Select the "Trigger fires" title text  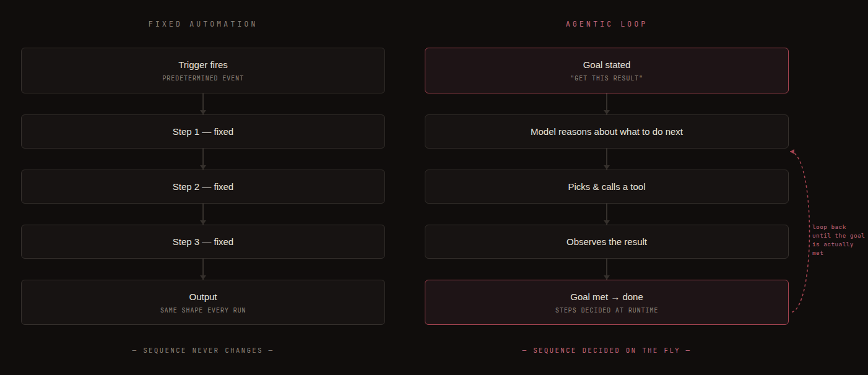coord(203,65)
